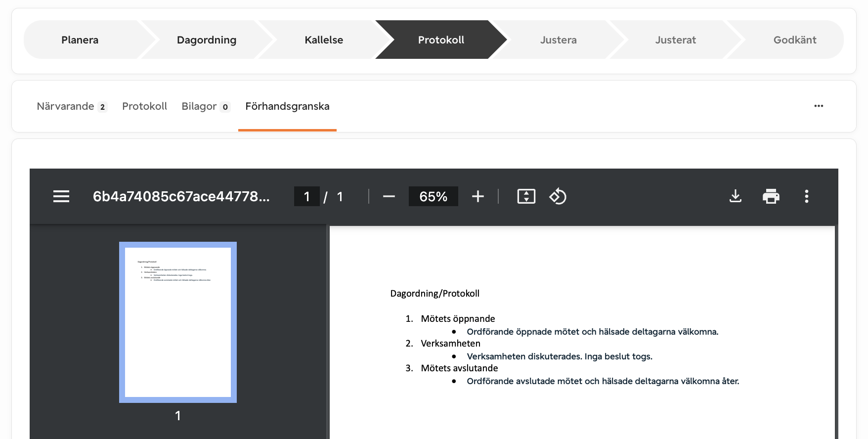Viewport: 868px width, 439px height.
Task: Download the PDF file
Action: pyautogui.click(x=736, y=196)
